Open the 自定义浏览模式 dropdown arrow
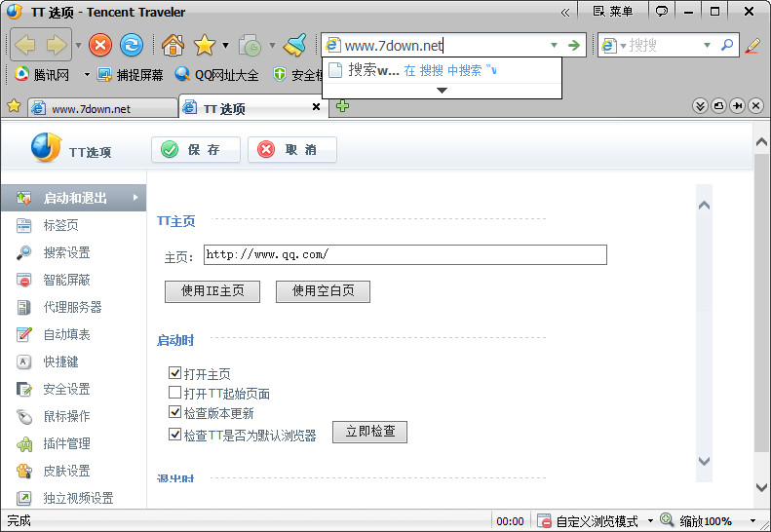Viewport: 771px width, 532px height. pyautogui.click(x=650, y=520)
